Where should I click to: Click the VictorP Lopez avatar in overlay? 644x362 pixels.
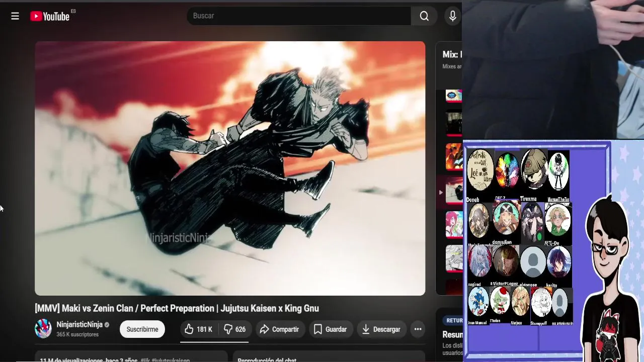[506, 261]
